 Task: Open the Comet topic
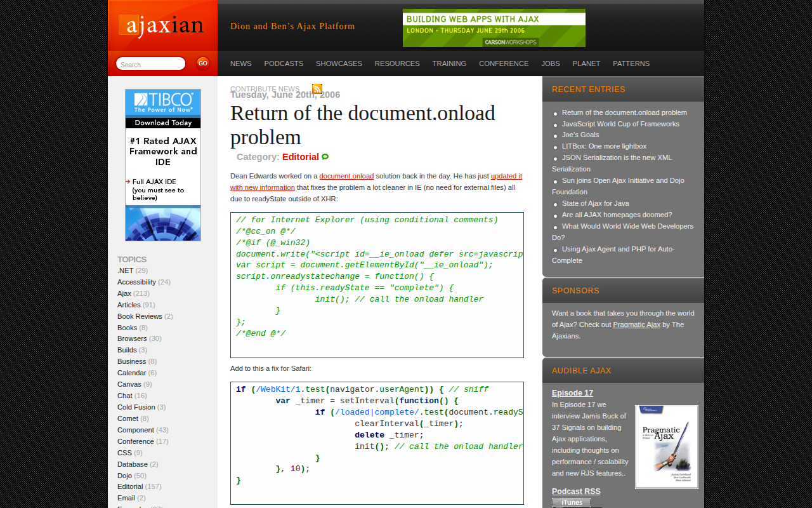tap(128, 418)
